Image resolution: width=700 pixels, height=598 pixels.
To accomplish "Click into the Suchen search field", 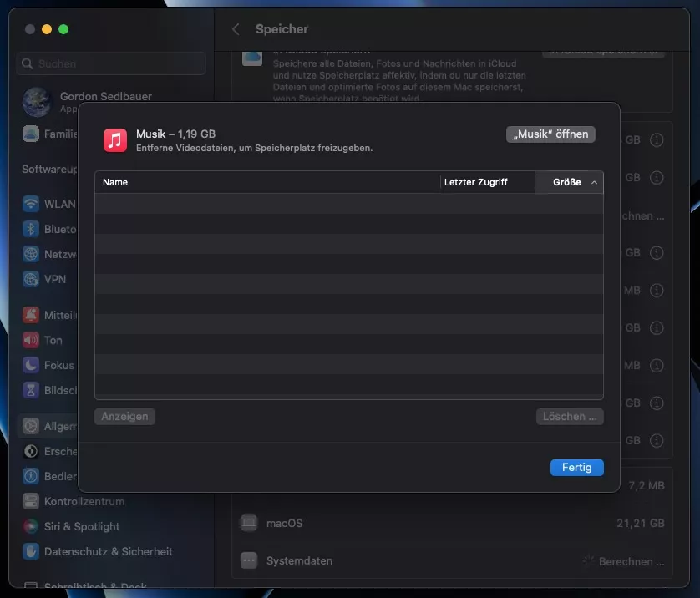I will tap(112, 63).
